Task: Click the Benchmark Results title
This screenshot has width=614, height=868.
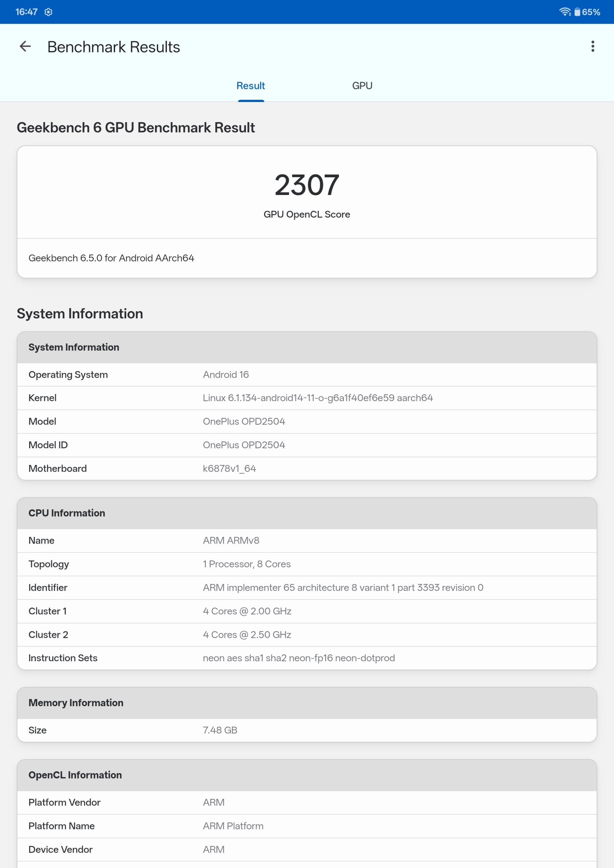Action: click(x=114, y=46)
